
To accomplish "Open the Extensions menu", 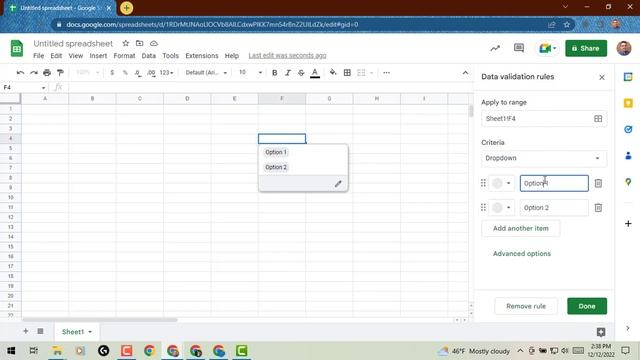I will (x=202, y=56).
